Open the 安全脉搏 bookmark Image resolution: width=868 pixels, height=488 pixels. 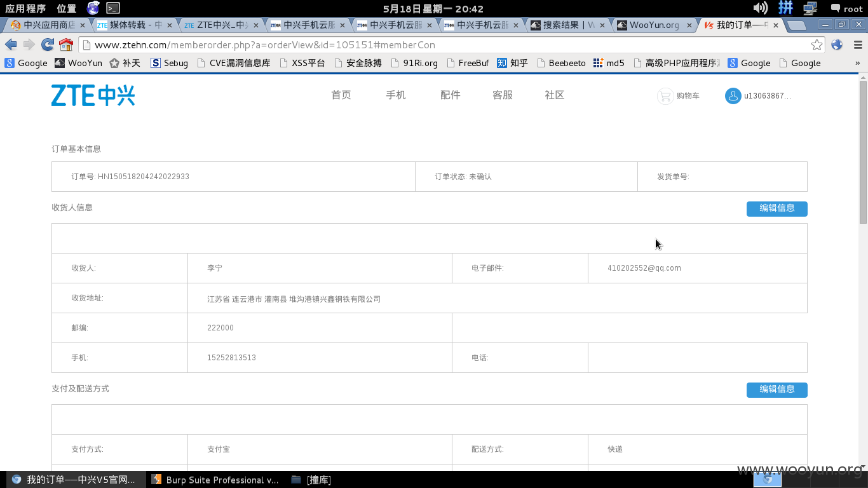point(357,63)
